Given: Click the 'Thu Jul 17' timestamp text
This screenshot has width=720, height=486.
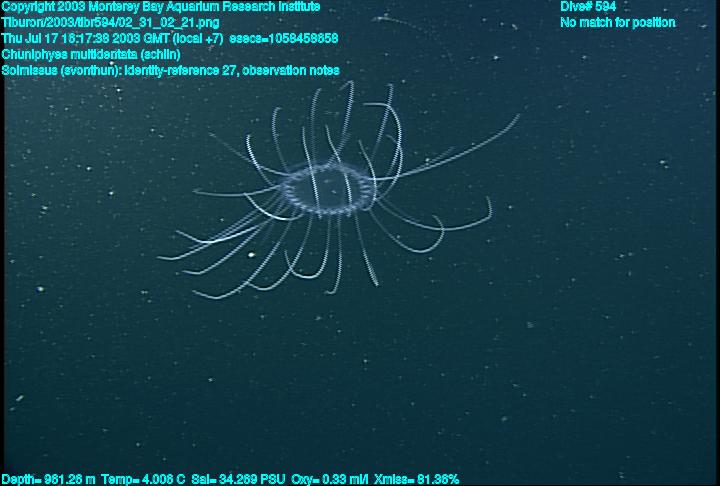Looking at the screenshot, I should (112, 38).
